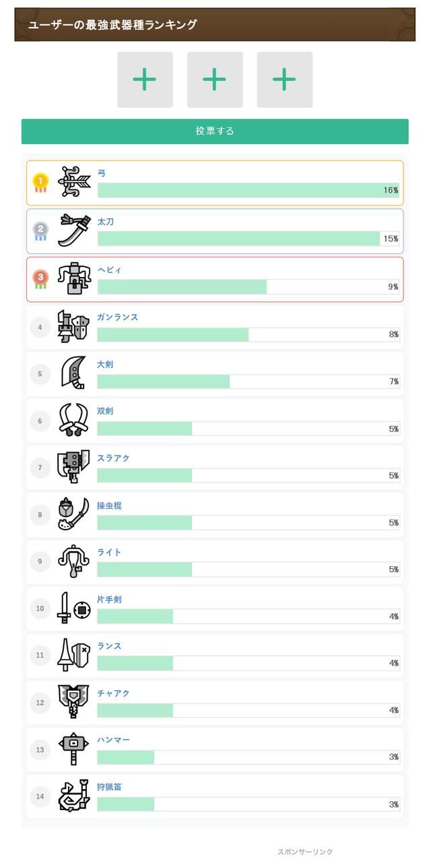Click the チャアク 4% vote bar
The image size is (431, 868).
248,710
